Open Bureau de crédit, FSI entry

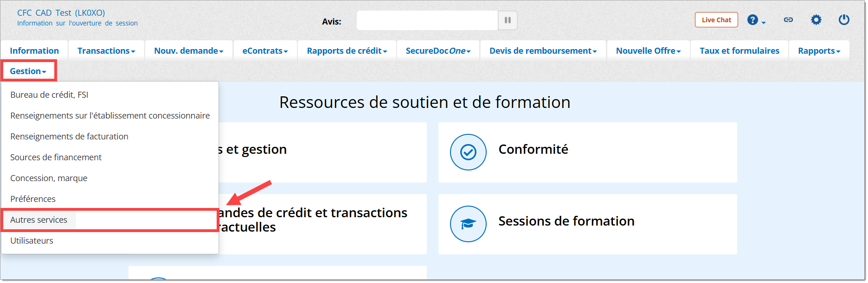[x=49, y=95]
